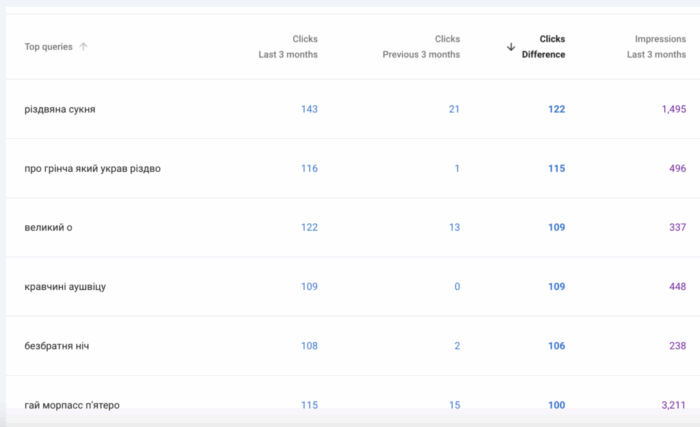
Task: Click the down arrow sort icon beside Clicks Difference
Action: 511,47
